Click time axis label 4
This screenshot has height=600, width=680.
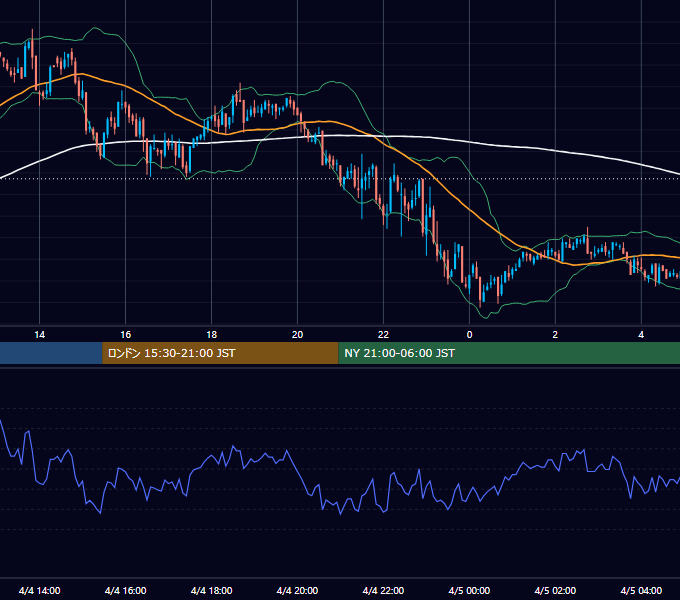pyautogui.click(x=641, y=335)
